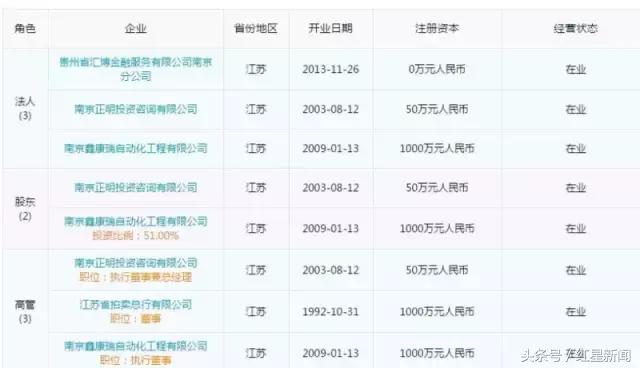Click the 投资比例：51.00% text
Screen dimensions: 640x368
point(136,235)
